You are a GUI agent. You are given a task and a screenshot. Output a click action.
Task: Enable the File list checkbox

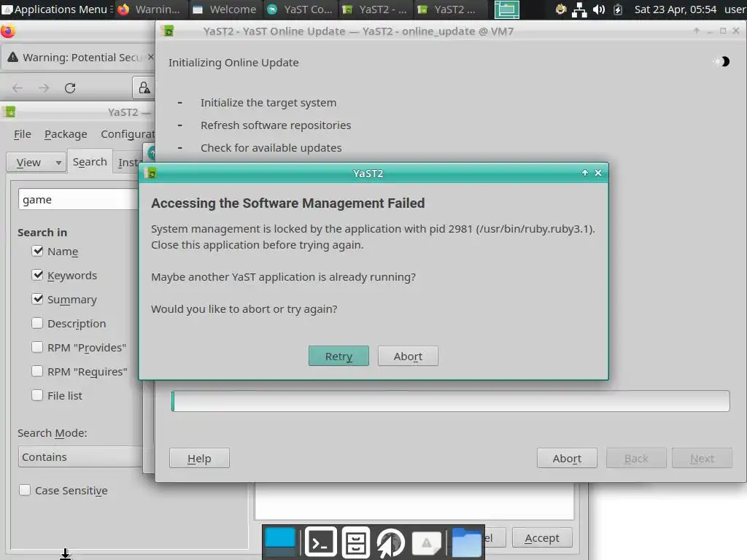pyautogui.click(x=37, y=395)
